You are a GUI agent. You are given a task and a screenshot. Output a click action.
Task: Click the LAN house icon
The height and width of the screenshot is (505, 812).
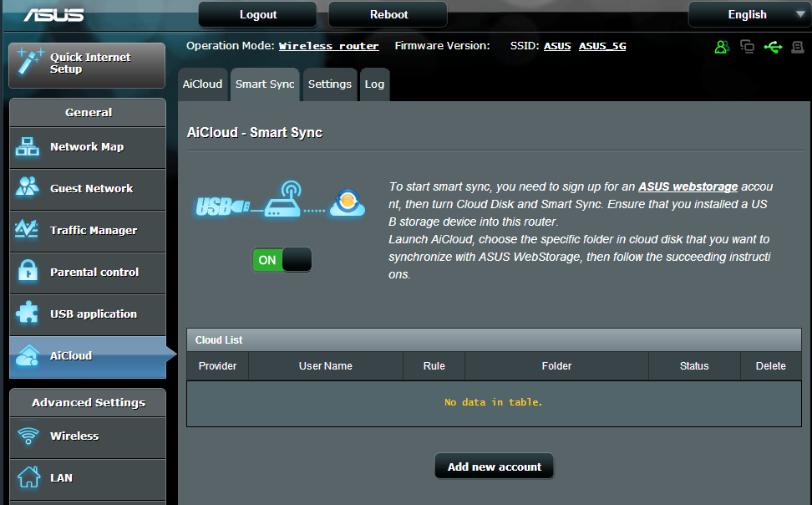29,477
